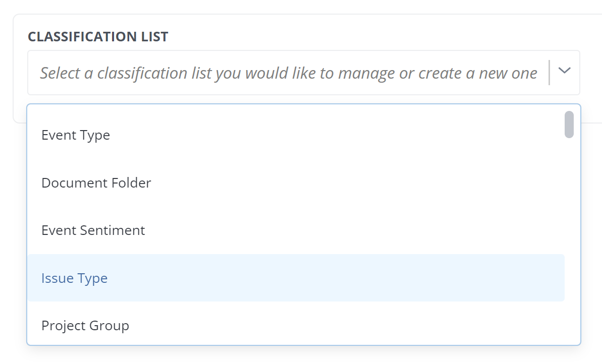This screenshot has height=364, width=602.
Task: Click inside the dropdown options panel
Action: coord(303,207)
